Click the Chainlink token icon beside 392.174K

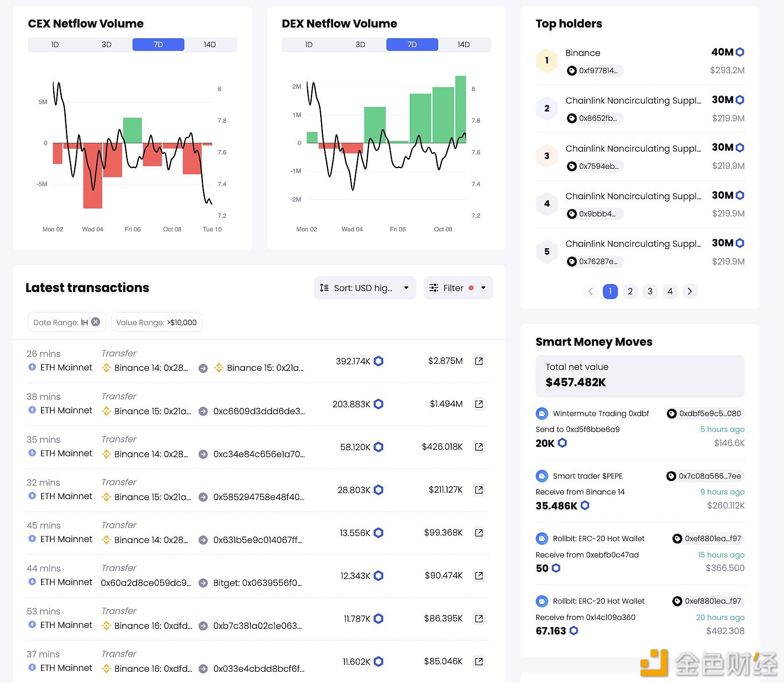pyautogui.click(x=379, y=361)
